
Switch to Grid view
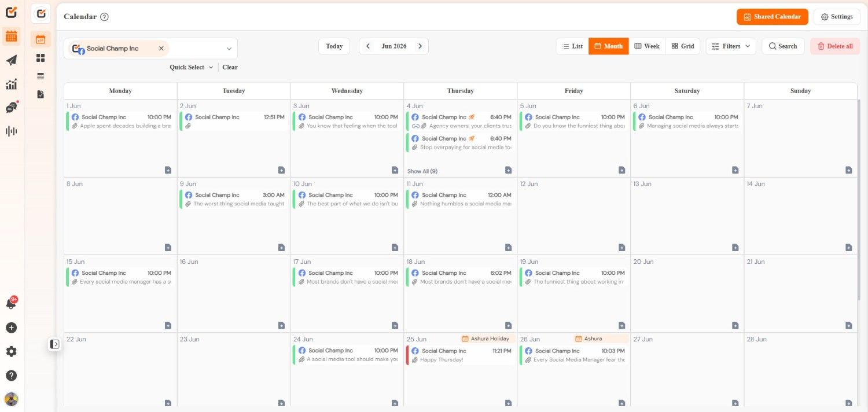(683, 46)
